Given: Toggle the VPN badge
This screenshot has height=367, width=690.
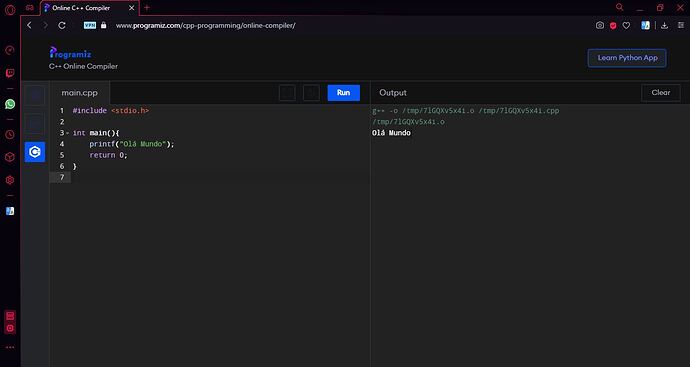Looking at the screenshot, I should coord(90,26).
